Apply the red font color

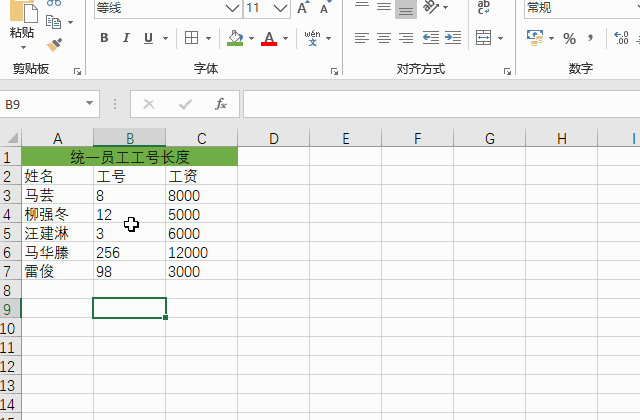(x=269, y=39)
